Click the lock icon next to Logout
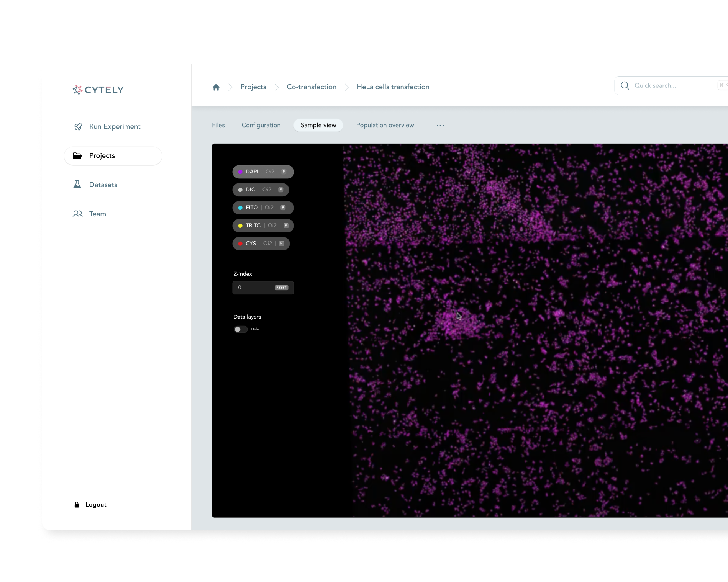This screenshot has width=728, height=582. pyautogui.click(x=77, y=505)
